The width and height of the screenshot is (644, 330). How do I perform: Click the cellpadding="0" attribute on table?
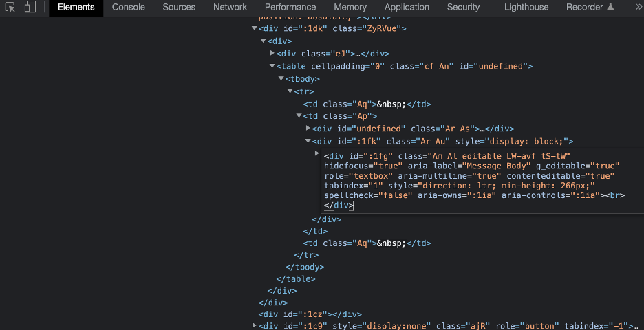348,66
